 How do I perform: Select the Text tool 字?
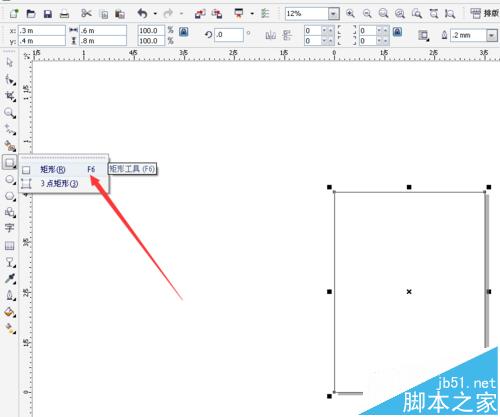click(x=9, y=228)
